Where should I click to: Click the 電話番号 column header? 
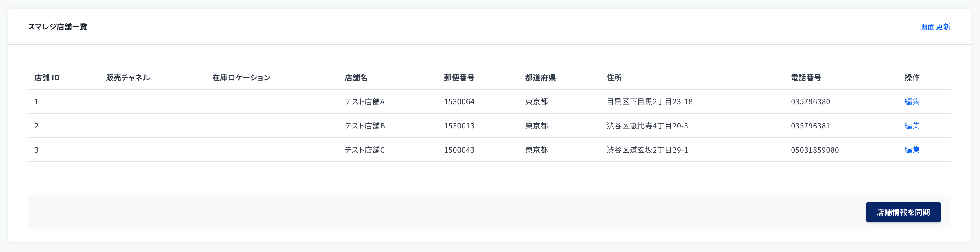pyautogui.click(x=806, y=78)
